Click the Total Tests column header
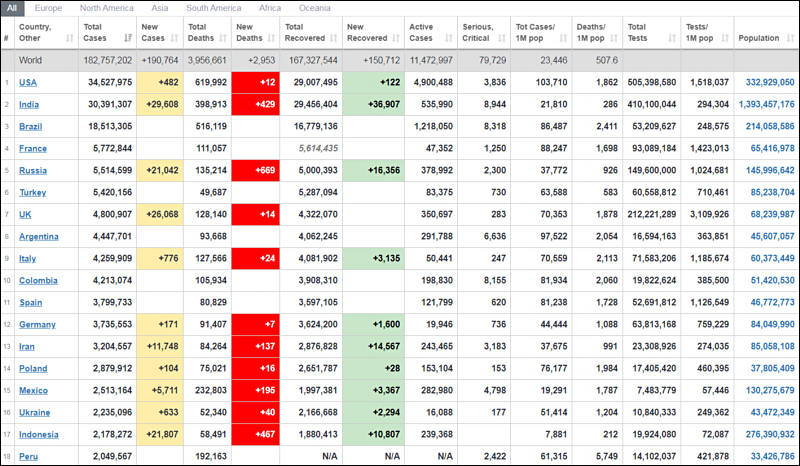Viewport: 800px width, 466px height. [x=652, y=33]
